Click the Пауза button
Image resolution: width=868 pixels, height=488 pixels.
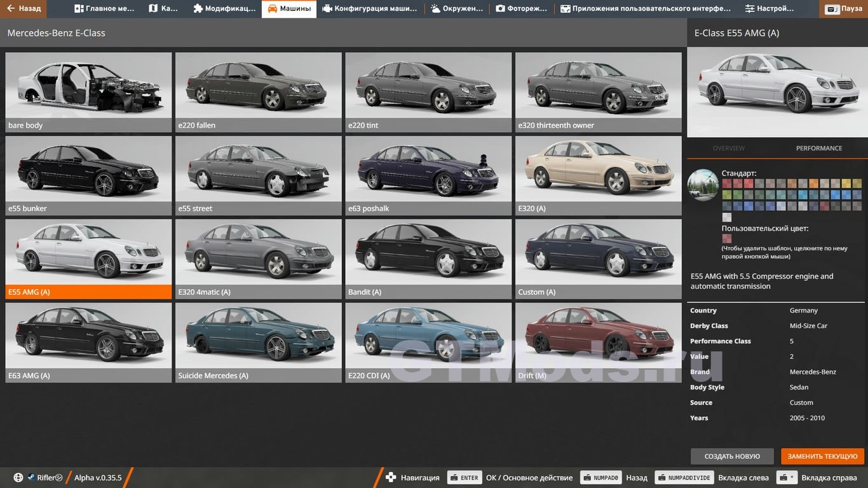tap(844, 9)
